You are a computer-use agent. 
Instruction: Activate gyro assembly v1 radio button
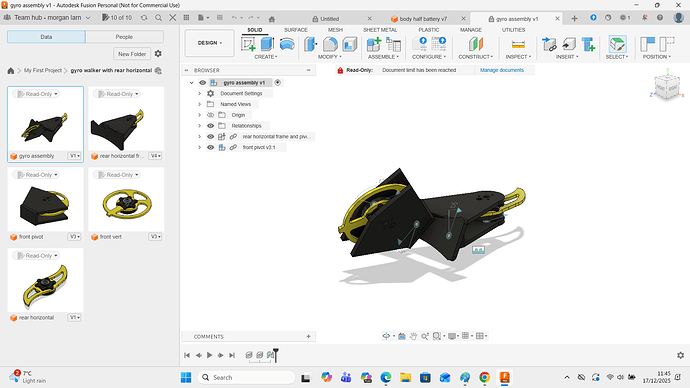coord(278,83)
